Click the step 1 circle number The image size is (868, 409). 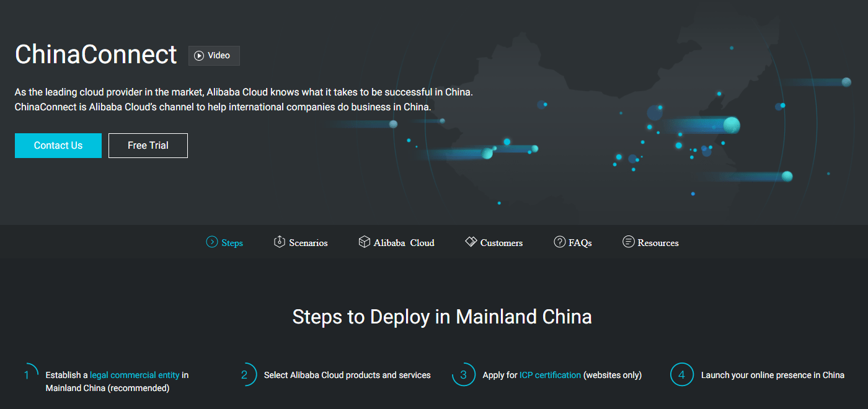(27, 375)
